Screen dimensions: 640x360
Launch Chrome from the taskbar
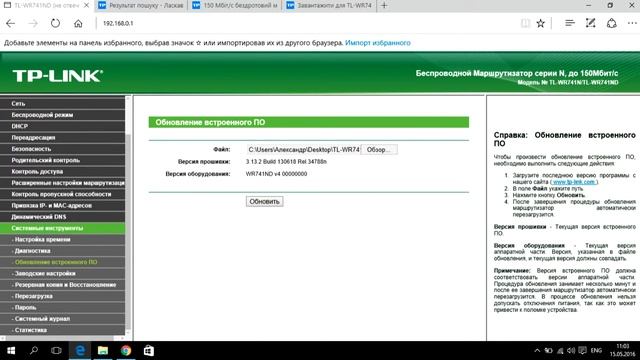click(x=126, y=350)
